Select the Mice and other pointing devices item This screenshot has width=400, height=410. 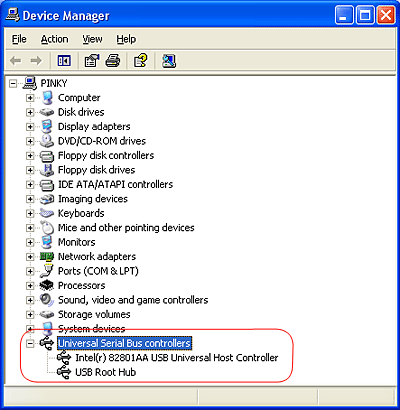tap(126, 228)
